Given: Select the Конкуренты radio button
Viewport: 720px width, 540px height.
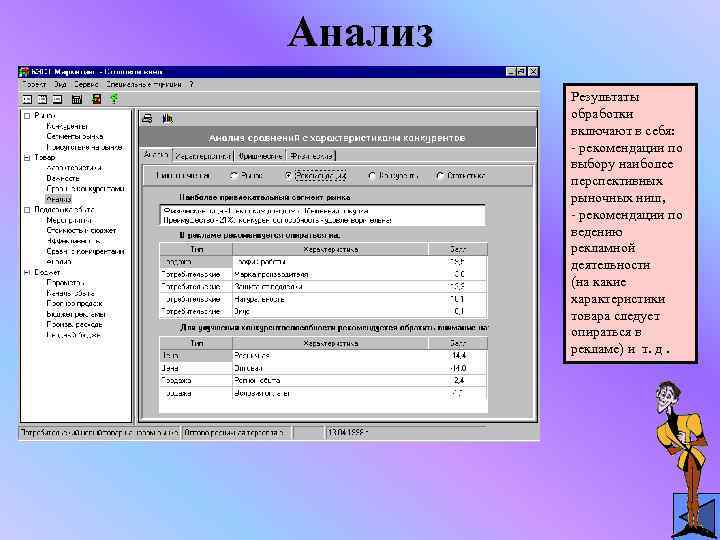Looking at the screenshot, I should (x=372, y=175).
